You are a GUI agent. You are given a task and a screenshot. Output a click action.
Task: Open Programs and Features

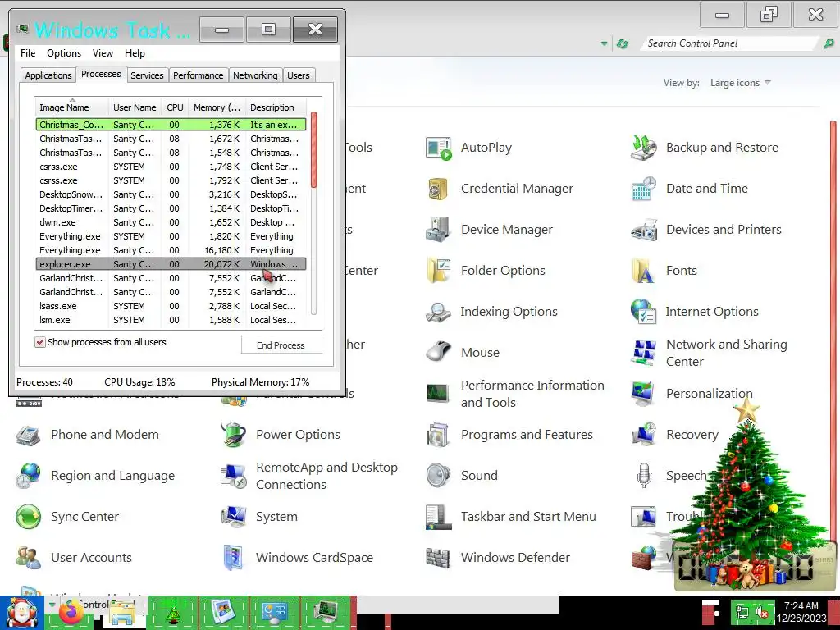(x=509, y=435)
